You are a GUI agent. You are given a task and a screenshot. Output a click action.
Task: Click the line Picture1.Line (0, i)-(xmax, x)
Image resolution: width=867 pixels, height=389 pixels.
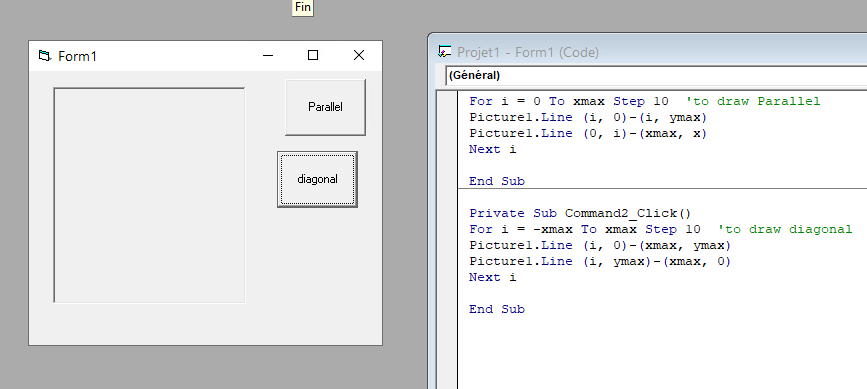click(588, 134)
